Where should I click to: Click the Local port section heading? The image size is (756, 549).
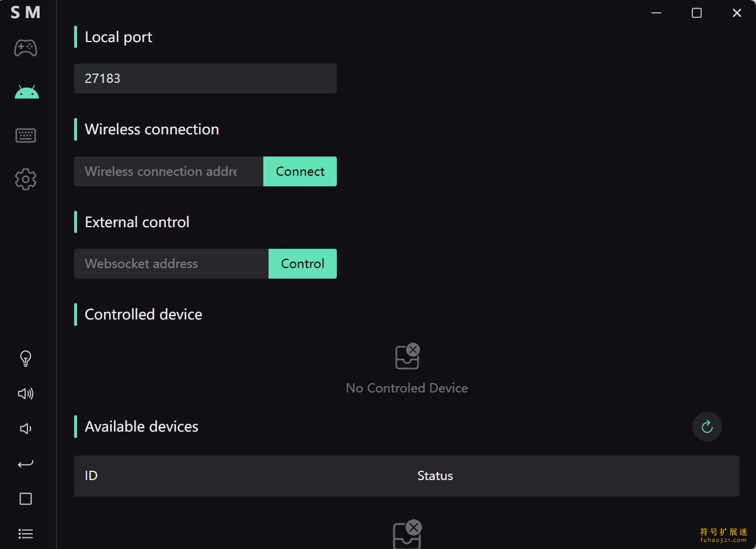[119, 37]
